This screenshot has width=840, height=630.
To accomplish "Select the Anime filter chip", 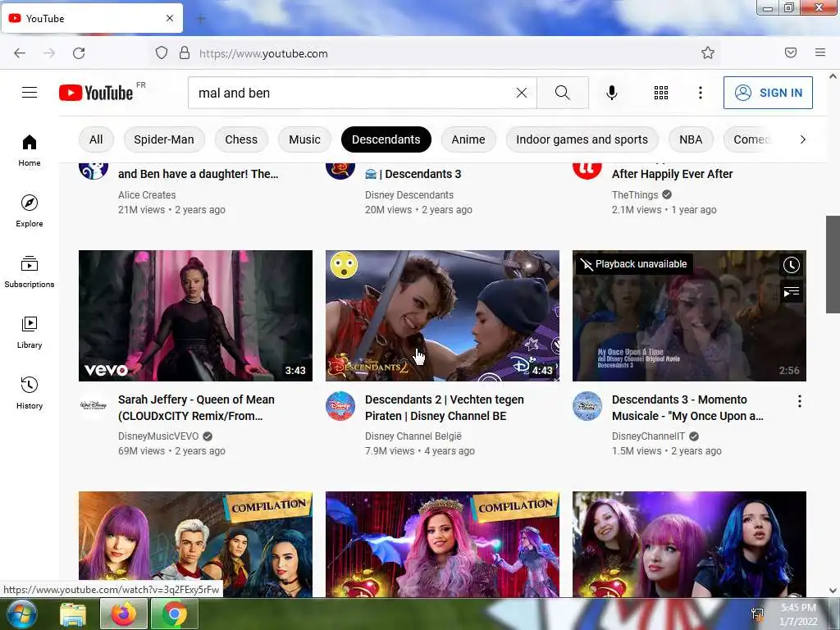I will click(468, 139).
